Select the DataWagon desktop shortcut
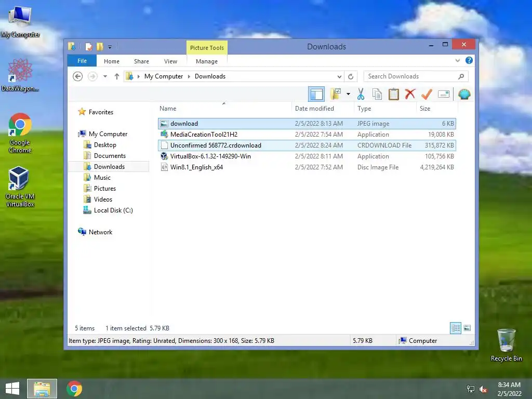The height and width of the screenshot is (399, 532). tap(20, 75)
